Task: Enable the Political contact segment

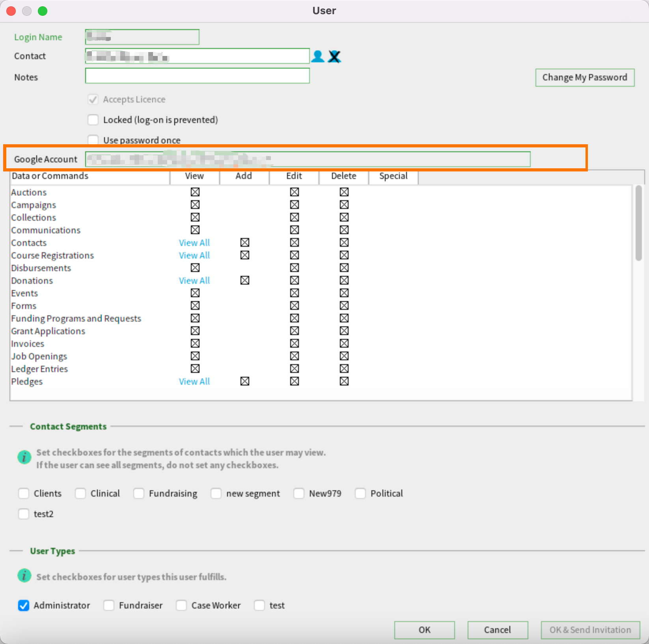Action: (360, 493)
